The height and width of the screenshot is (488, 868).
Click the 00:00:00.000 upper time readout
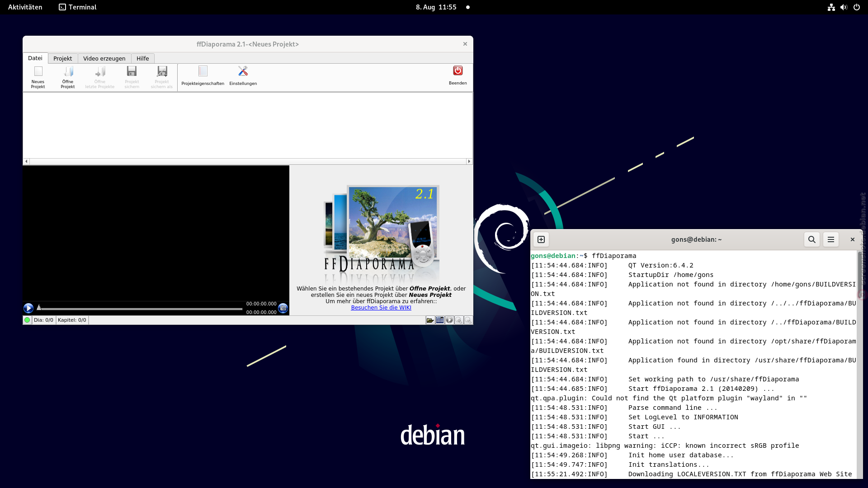coord(261,304)
